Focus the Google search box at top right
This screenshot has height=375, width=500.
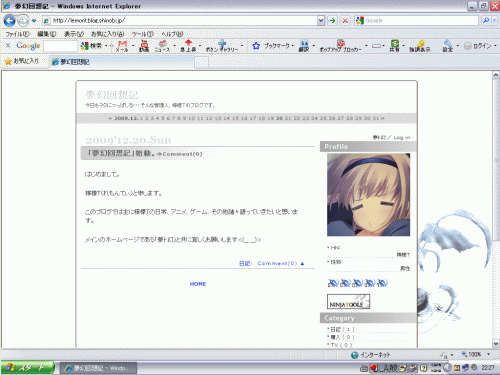tap(417, 21)
